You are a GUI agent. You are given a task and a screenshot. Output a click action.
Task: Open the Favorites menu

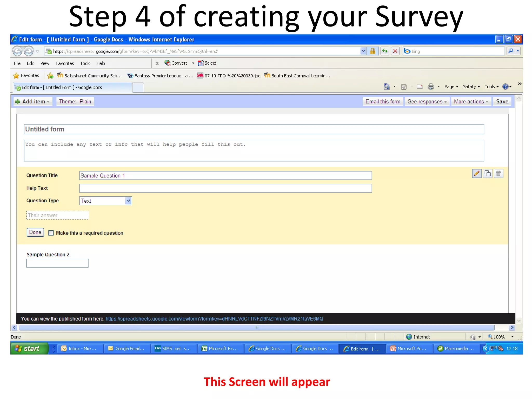pos(65,63)
